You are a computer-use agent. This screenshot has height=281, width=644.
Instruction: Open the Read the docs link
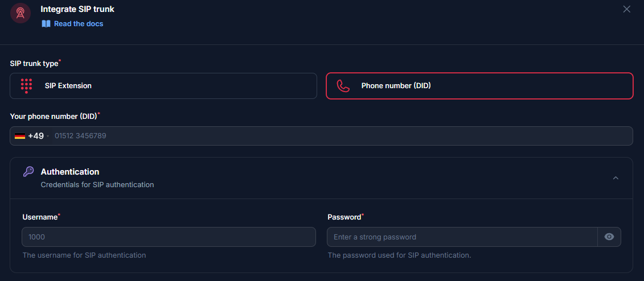(79, 24)
